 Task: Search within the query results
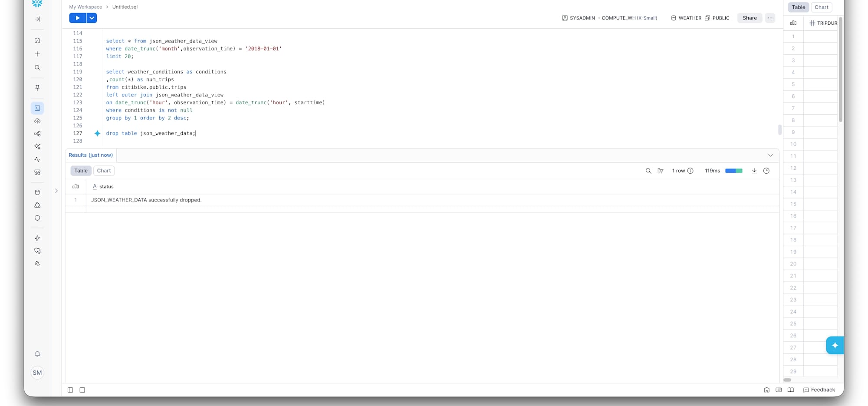click(x=648, y=171)
